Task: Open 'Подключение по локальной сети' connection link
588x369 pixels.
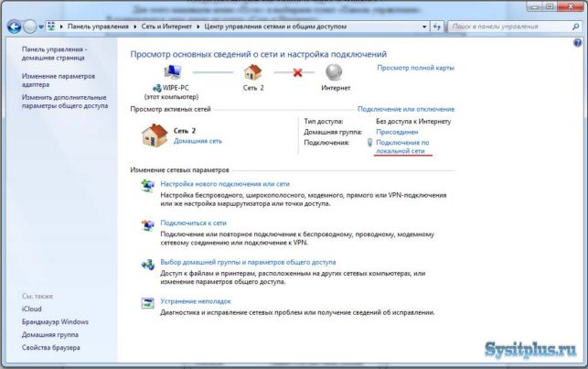Action: [402, 147]
